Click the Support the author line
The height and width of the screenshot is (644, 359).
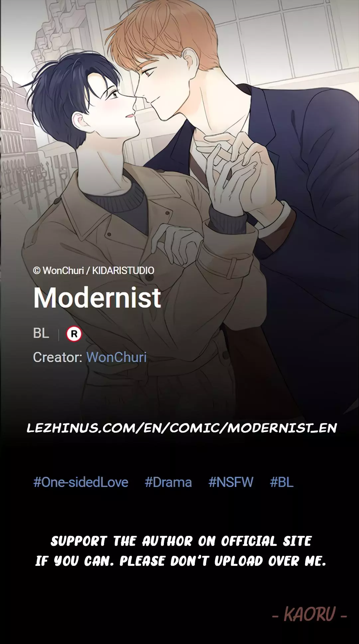tap(181, 541)
